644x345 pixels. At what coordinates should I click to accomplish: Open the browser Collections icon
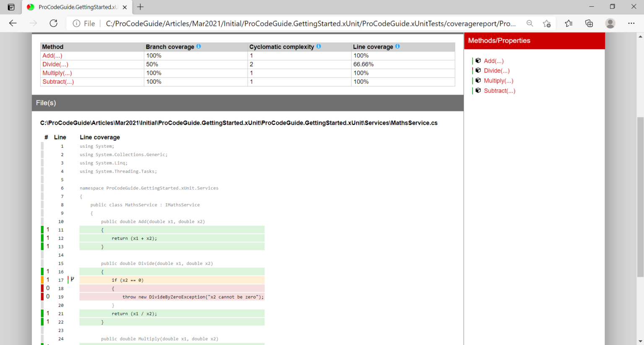click(589, 23)
